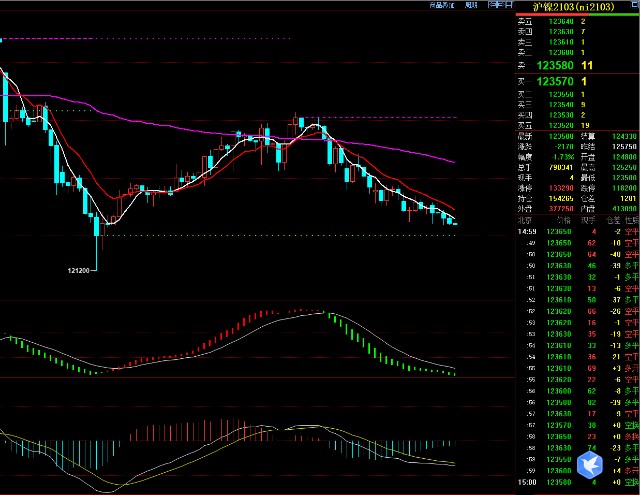Screen dimensions: 640x495
Task: Click the best ask price 123580
Action: click(557, 65)
